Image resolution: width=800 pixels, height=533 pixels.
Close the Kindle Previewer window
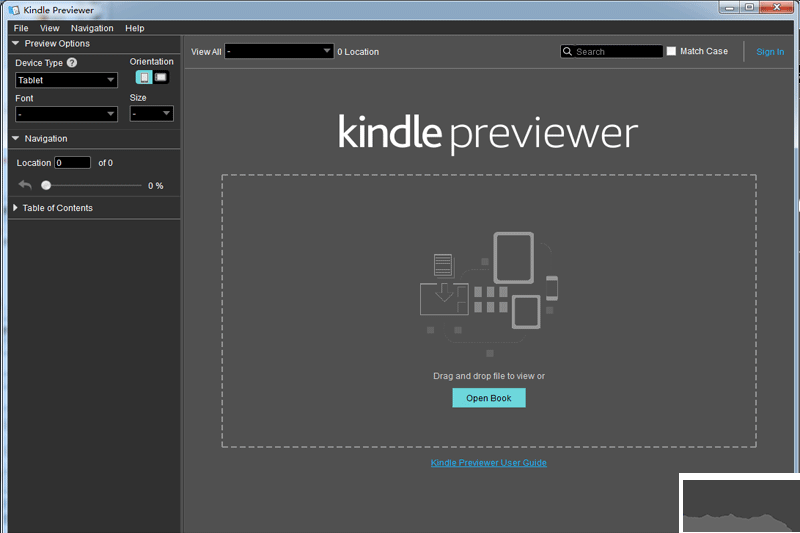click(x=777, y=7)
